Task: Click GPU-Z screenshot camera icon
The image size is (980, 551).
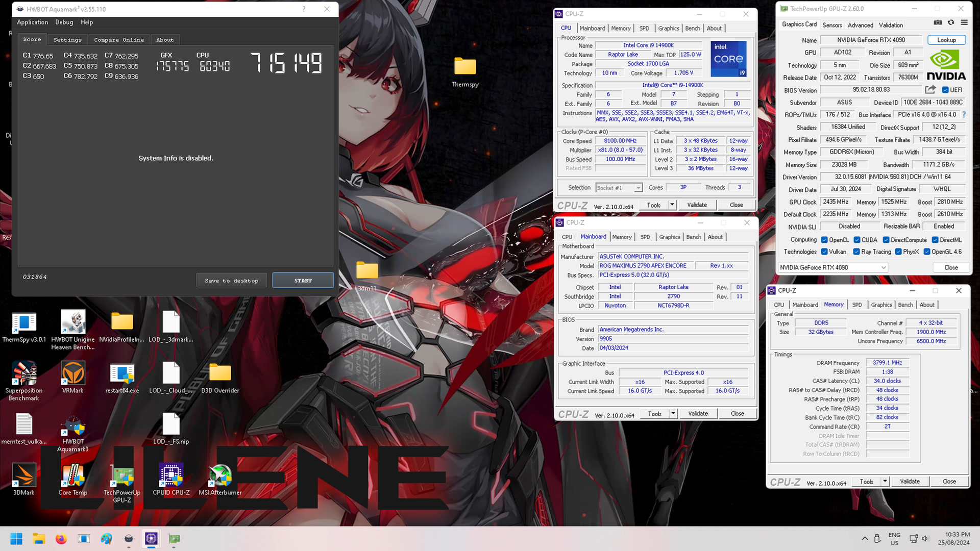Action: (x=938, y=22)
